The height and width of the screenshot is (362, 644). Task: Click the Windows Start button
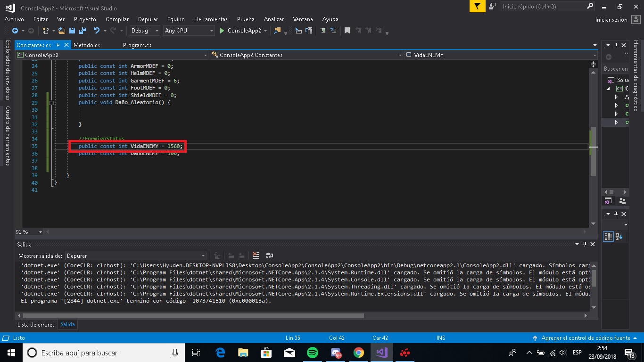coord(11,353)
